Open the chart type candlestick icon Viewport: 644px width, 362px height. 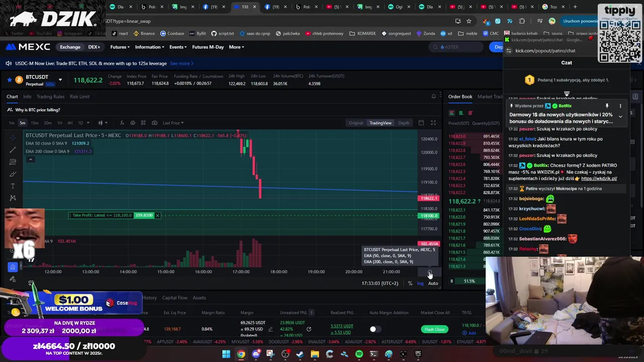click(x=101, y=123)
